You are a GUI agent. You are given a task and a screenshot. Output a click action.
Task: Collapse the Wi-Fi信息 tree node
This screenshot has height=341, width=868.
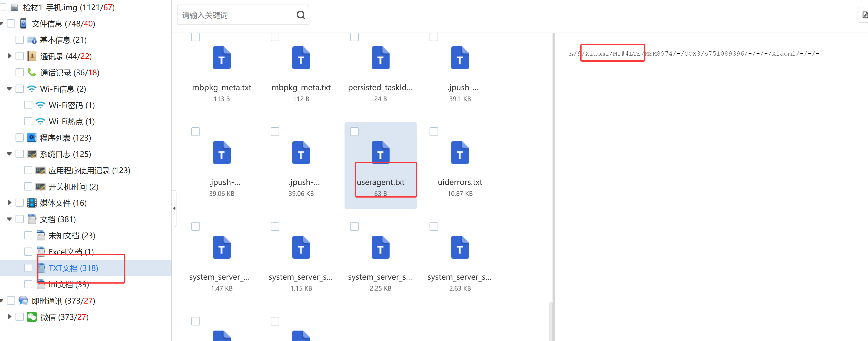click(x=9, y=89)
